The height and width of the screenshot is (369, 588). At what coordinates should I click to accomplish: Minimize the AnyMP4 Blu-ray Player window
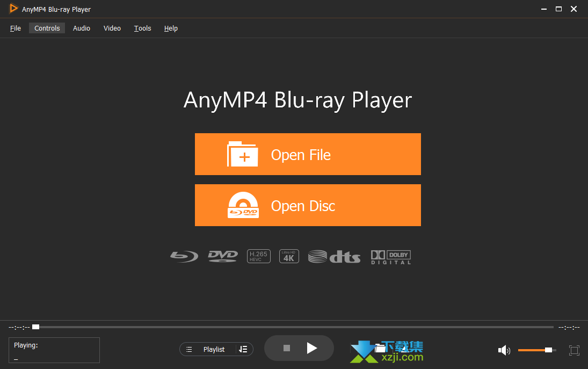tap(544, 9)
